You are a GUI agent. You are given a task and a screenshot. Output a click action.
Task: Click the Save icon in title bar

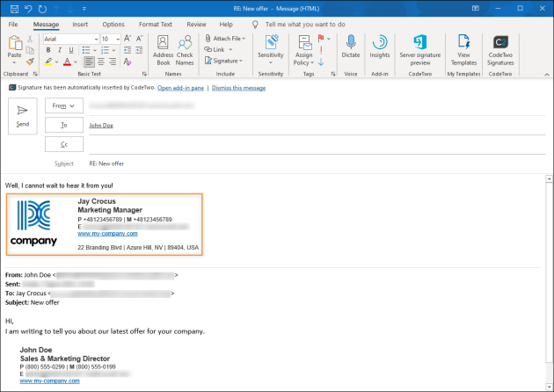click(x=14, y=9)
